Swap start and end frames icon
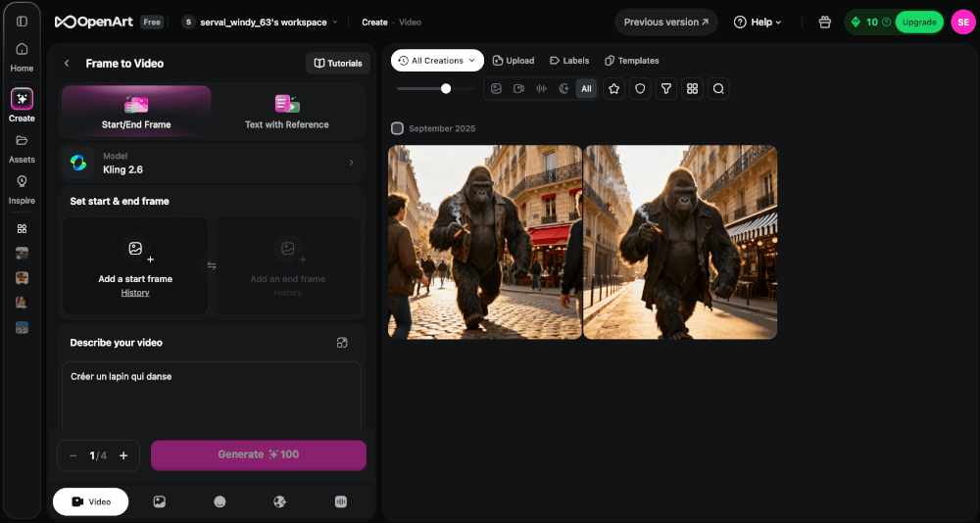 click(212, 265)
